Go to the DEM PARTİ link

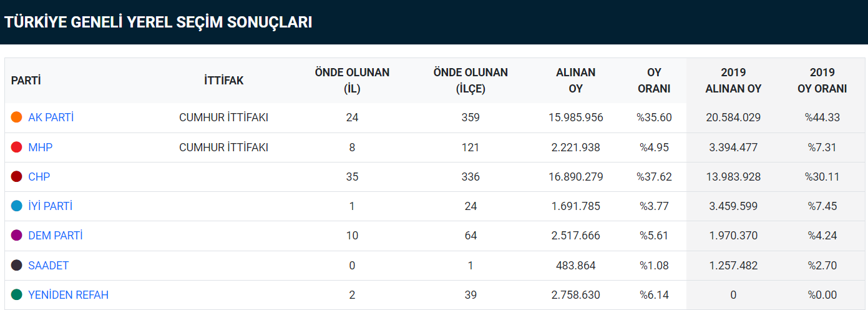coord(55,236)
